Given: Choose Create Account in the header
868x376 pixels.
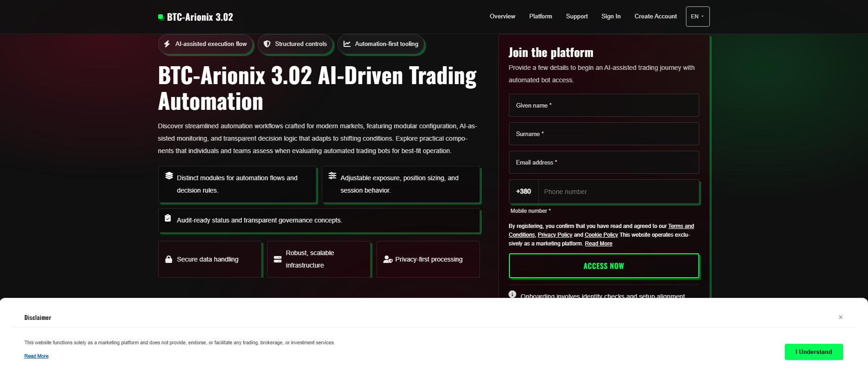Looking at the screenshot, I should 656,17.
